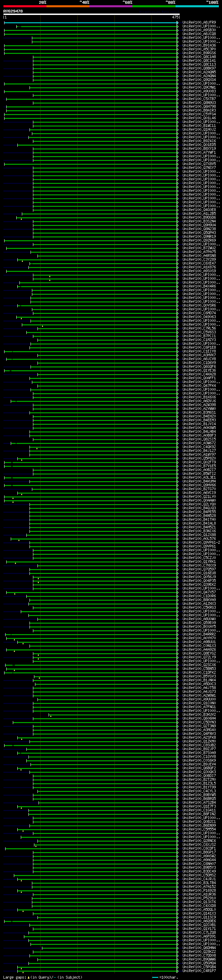Click hit label UniRef100_C5YFG4
The height and width of the screenshot is (980, 222).
click(x=199, y=114)
